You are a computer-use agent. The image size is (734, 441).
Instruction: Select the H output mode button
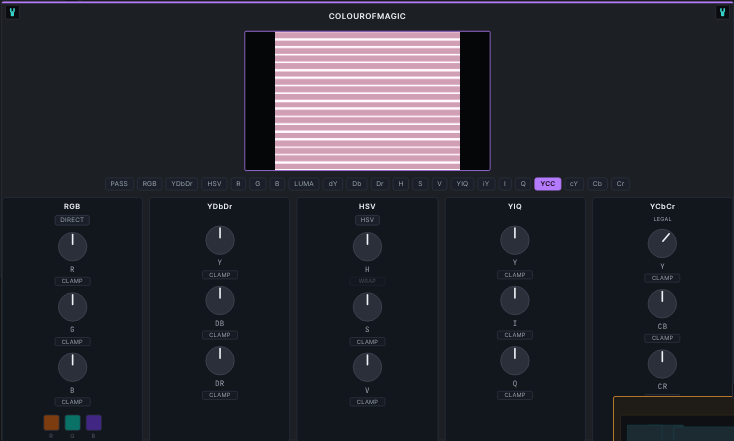[401, 184]
